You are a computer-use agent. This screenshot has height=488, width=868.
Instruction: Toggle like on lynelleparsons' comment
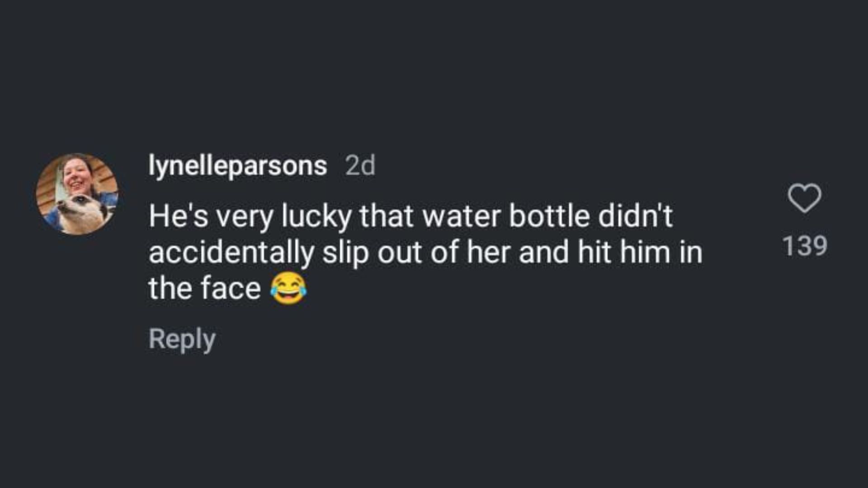[x=805, y=198]
